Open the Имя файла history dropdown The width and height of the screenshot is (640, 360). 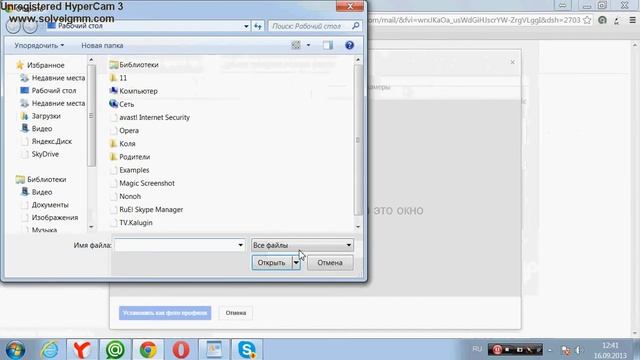(240, 245)
